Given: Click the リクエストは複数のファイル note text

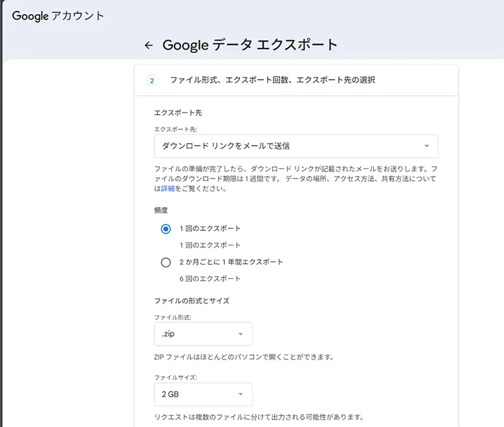Looking at the screenshot, I should (x=259, y=417).
